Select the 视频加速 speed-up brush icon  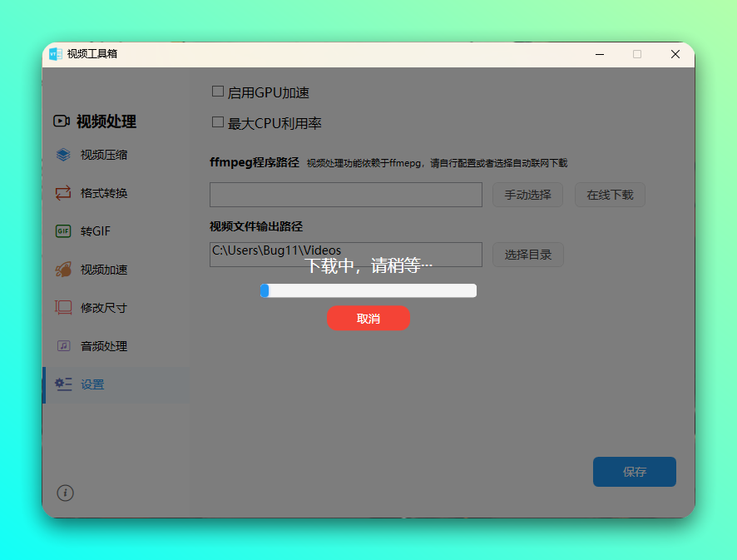click(x=62, y=270)
